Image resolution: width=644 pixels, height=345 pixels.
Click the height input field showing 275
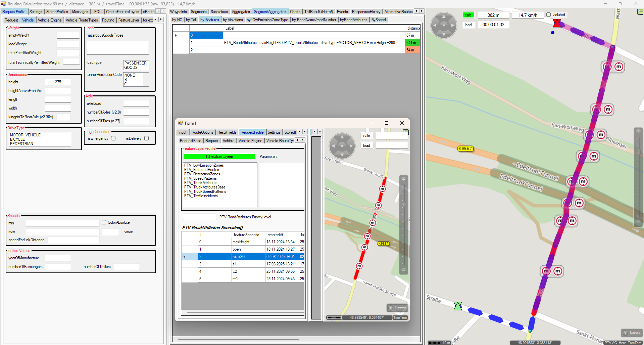coord(58,82)
